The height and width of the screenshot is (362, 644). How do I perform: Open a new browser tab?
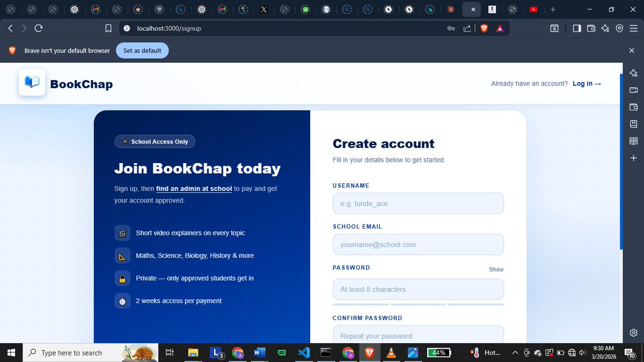click(x=553, y=9)
